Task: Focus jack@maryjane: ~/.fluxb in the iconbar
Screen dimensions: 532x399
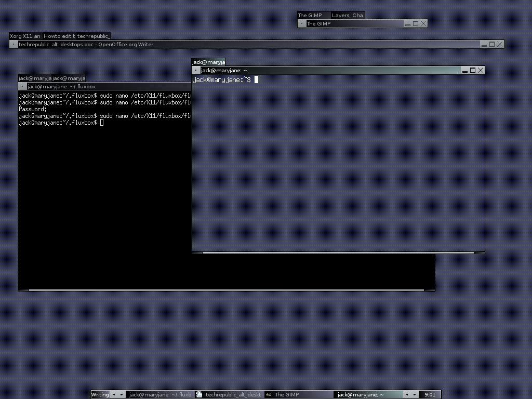Action: point(160,395)
